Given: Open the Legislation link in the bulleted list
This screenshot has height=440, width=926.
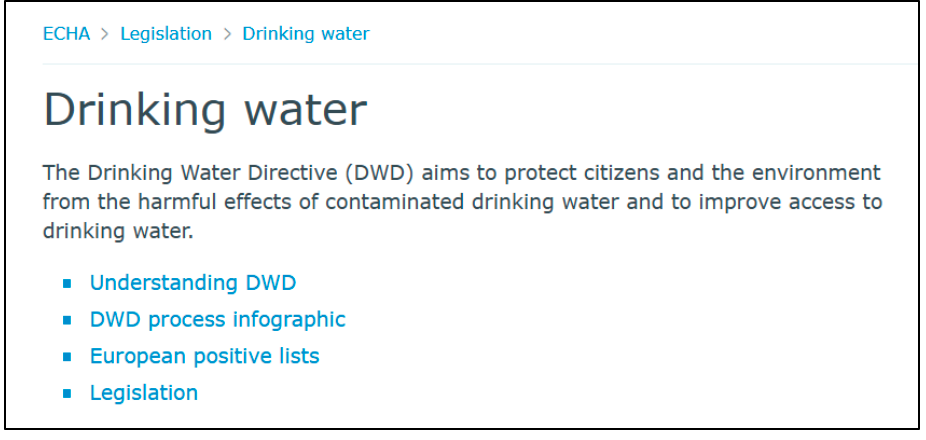Looking at the screenshot, I should click(x=144, y=393).
